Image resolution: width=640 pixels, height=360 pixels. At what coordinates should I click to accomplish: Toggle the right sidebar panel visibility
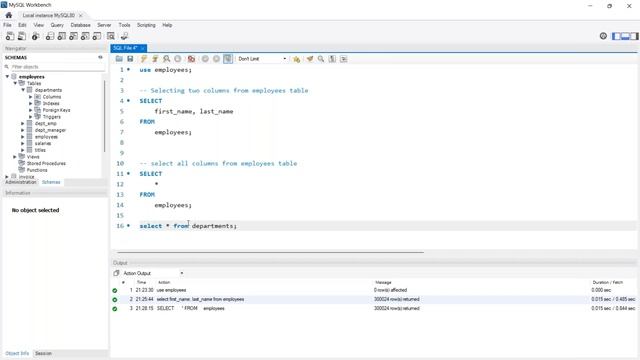point(634,36)
